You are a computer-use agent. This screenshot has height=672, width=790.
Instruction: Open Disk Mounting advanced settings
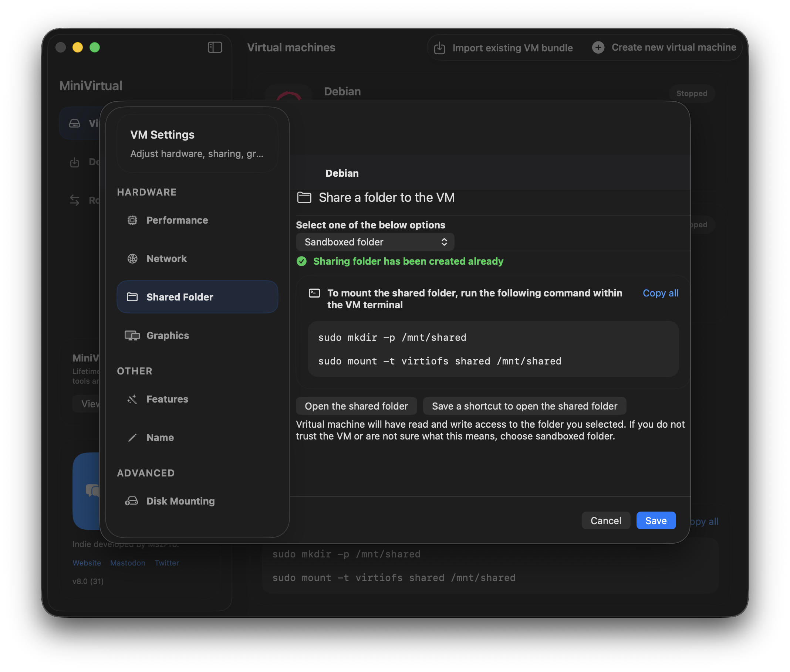[197, 500]
